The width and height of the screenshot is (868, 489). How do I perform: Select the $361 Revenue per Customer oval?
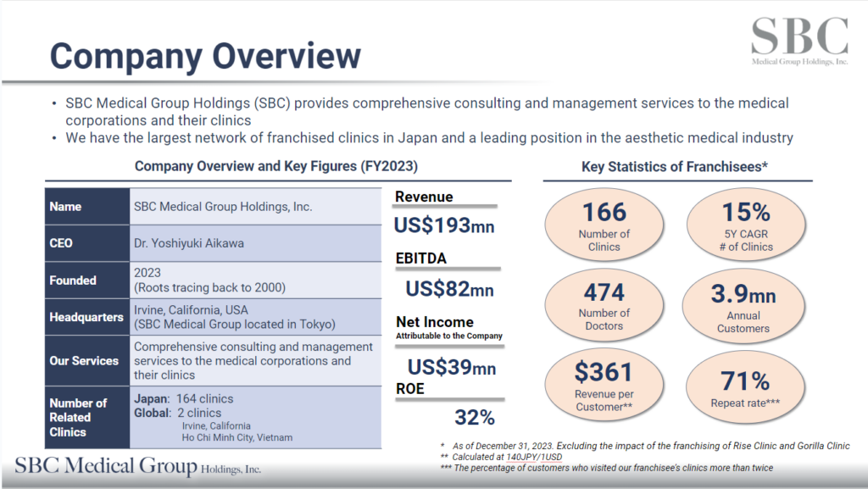pos(604,386)
